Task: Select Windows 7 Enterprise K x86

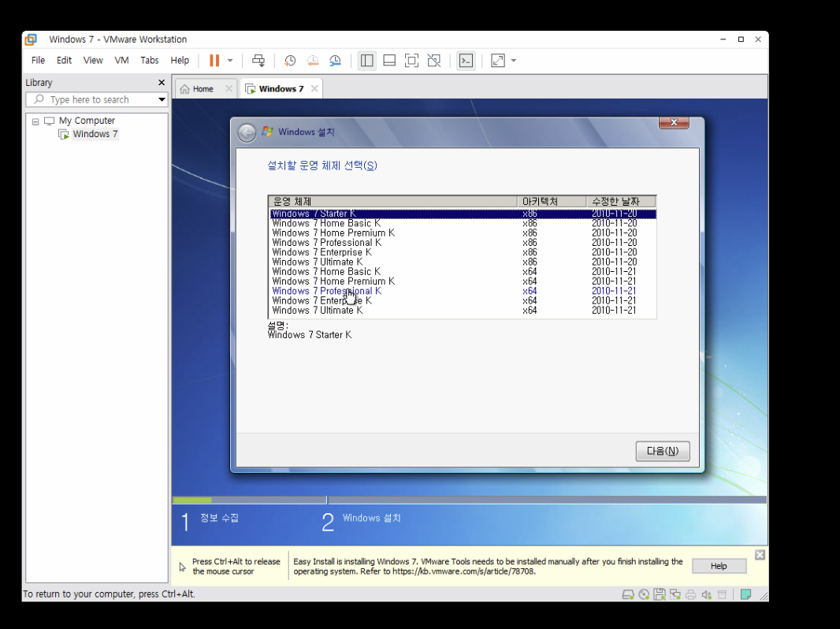Action: (463, 252)
